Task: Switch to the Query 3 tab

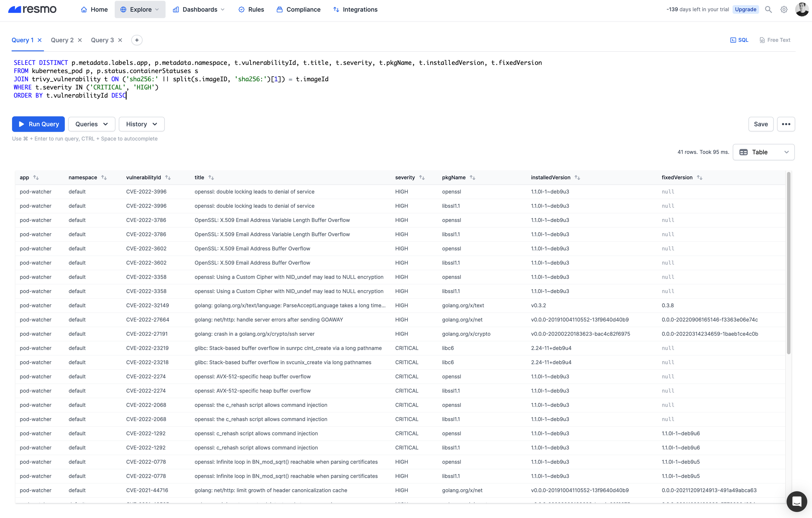Action: point(102,40)
